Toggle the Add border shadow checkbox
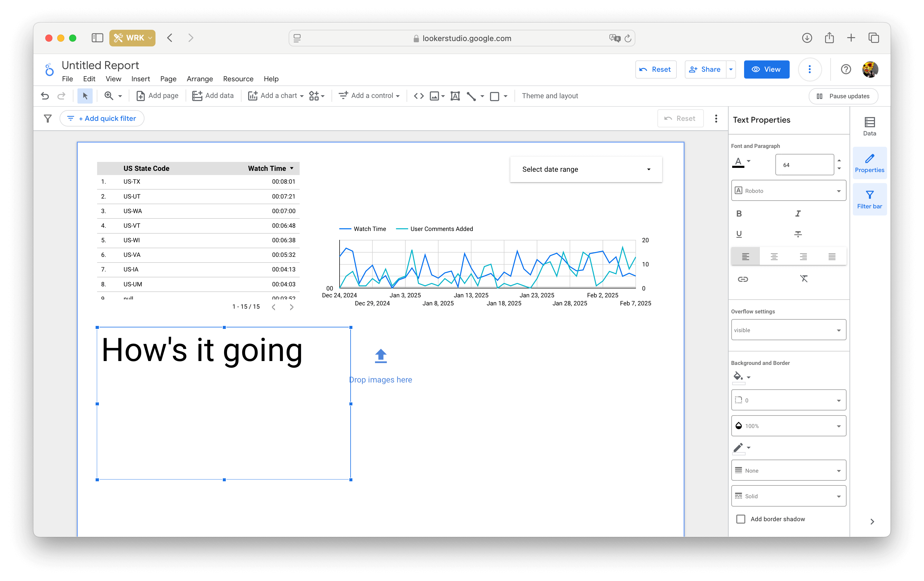Viewport: 924px width, 581px height. point(741,519)
